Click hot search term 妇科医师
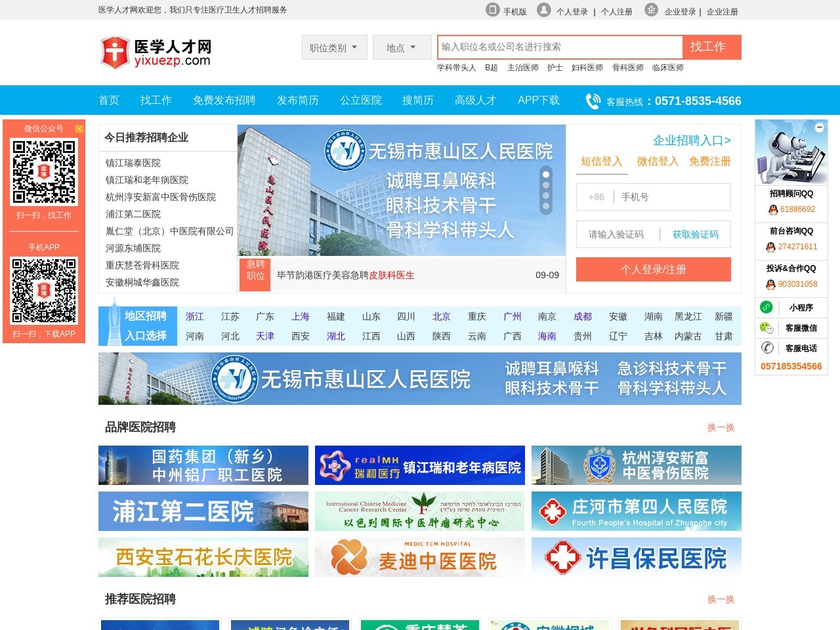Screen dimensions: 840x630 coord(587,68)
